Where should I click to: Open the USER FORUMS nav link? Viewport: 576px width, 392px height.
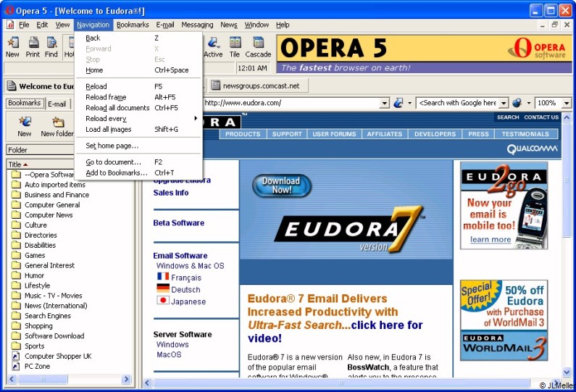point(334,134)
